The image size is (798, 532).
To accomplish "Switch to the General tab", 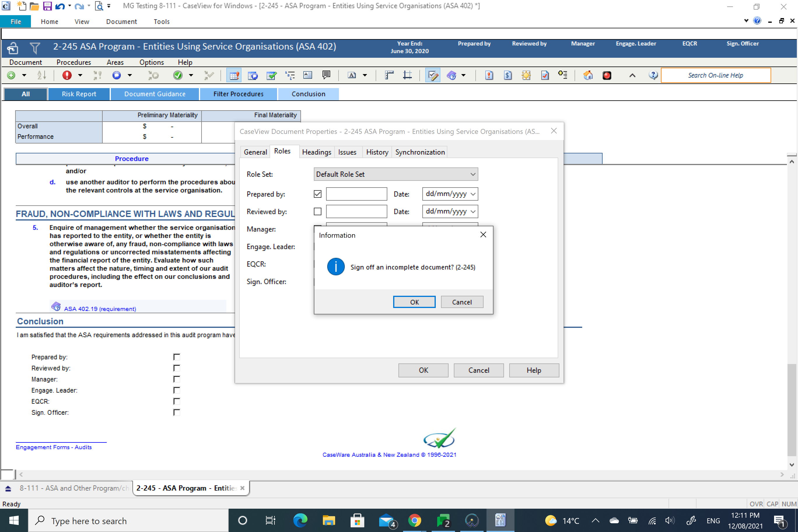I will click(x=255, y=152).
